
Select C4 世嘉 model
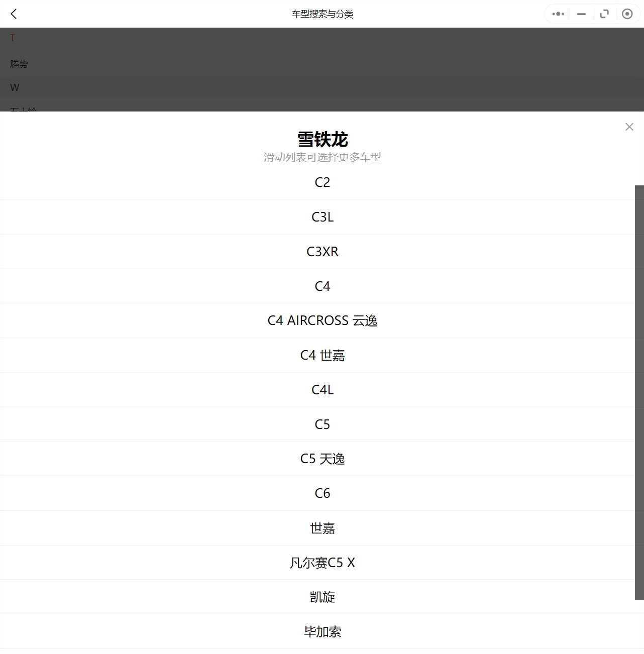pos(322,355)
